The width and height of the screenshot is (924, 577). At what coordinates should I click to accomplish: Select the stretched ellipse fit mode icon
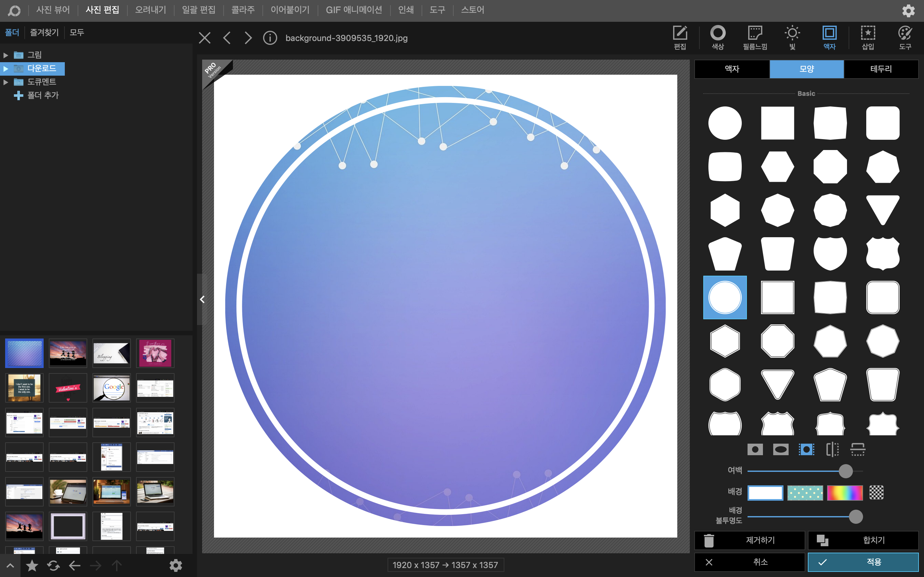tap(781, 449)
